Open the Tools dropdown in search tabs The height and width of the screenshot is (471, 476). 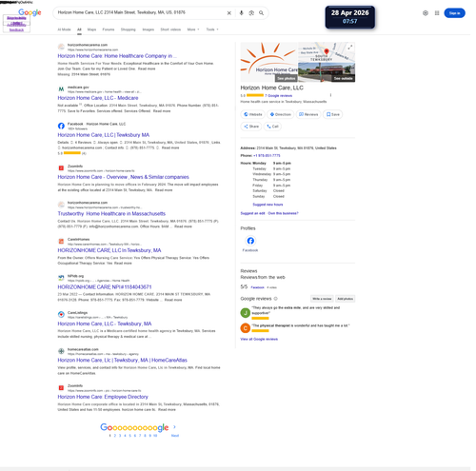[212, 29]
